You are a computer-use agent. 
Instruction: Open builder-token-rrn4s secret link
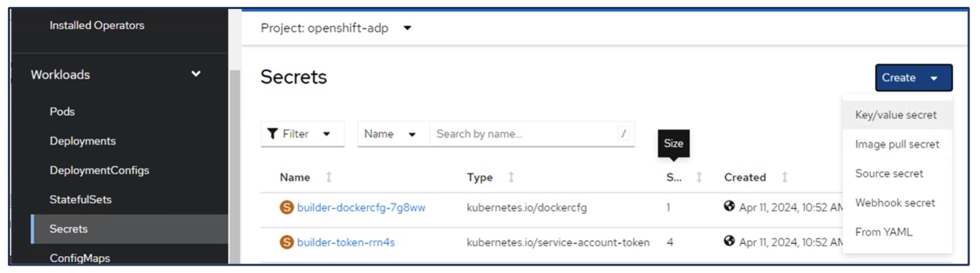pos(346,242)
